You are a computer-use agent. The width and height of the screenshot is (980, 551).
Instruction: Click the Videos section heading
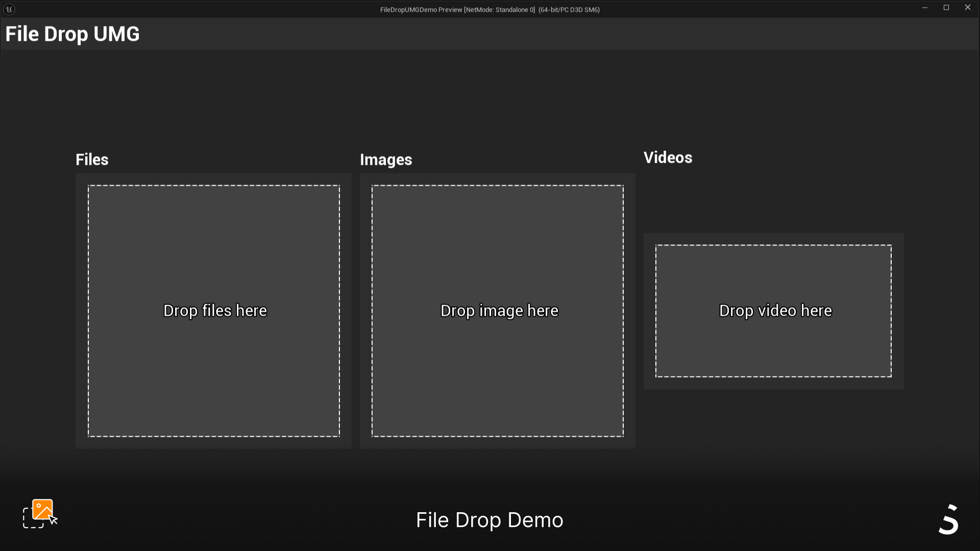(668, 158)
